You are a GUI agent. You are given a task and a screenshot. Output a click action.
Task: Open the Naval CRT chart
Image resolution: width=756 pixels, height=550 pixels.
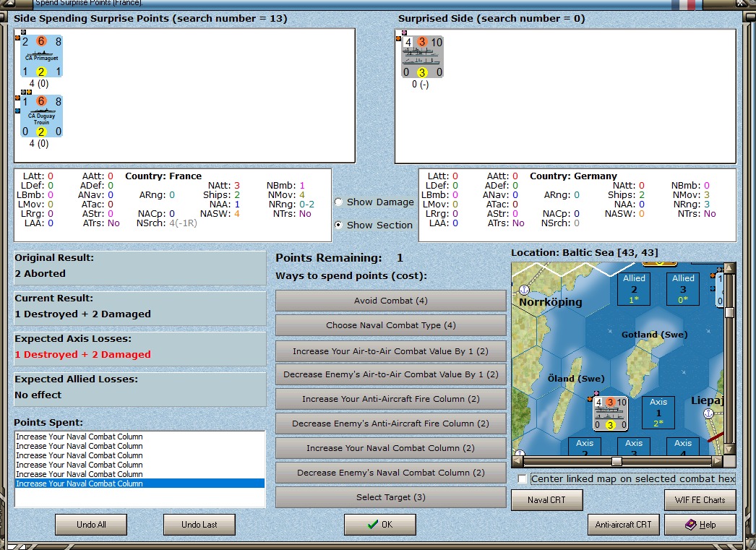pos(547,499)
